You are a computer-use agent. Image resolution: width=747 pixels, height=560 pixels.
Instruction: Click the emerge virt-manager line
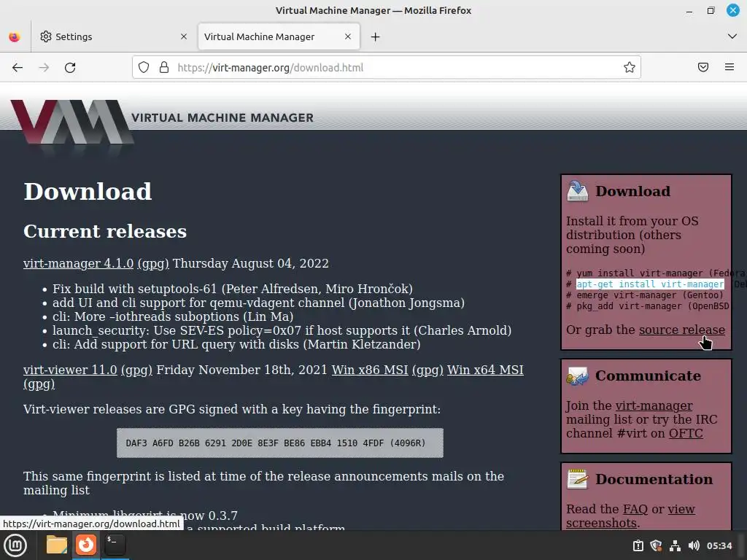(x=645, y=295)
